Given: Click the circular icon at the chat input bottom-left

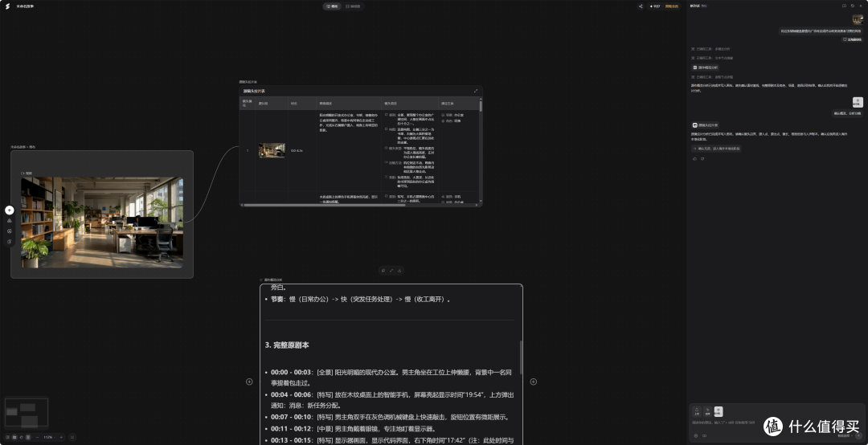Looking at the screenshot, I should click(696, 435).
